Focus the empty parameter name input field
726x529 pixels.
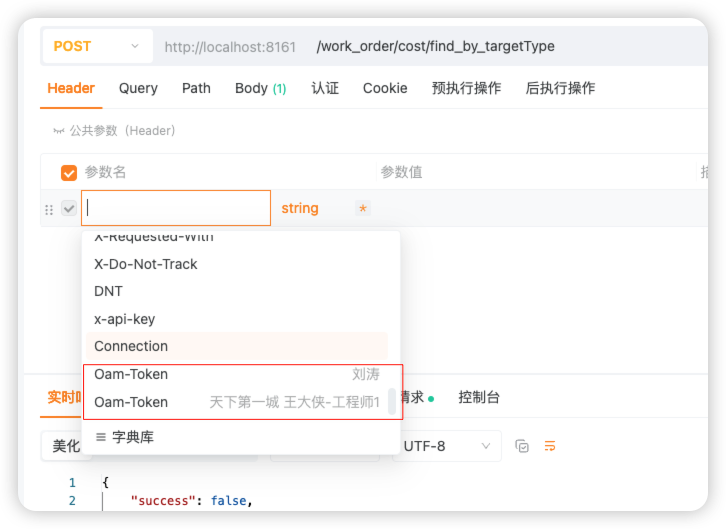coord(176,208)
